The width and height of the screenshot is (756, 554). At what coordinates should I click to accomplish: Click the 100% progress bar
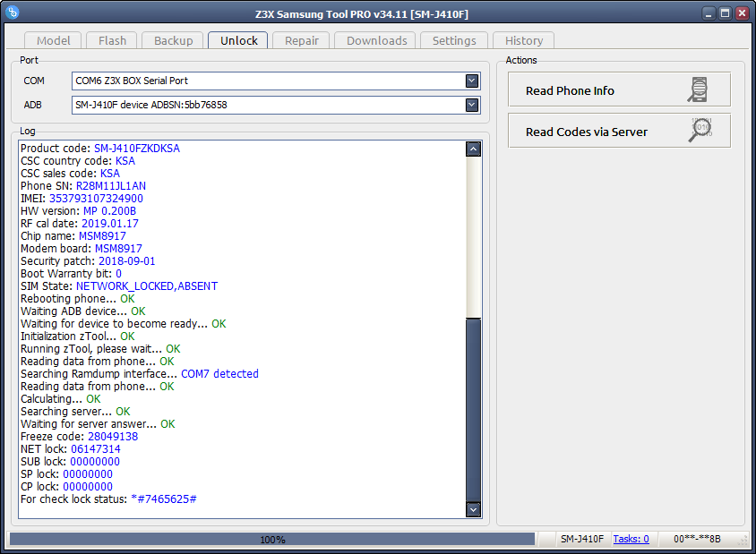pos(272,539)
